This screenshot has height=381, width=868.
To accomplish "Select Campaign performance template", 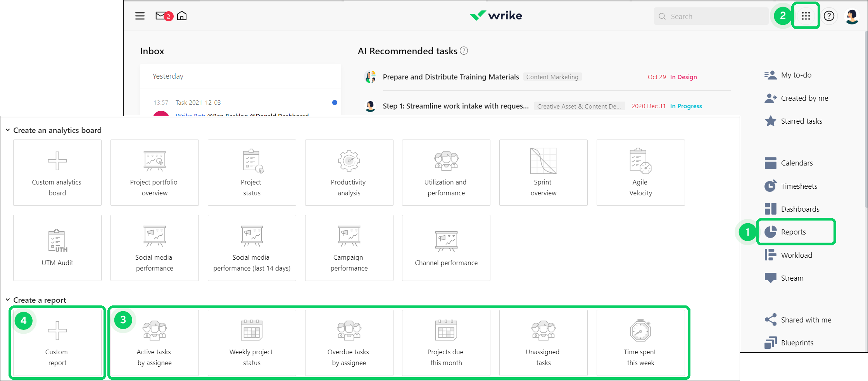I will click(349, 248).
